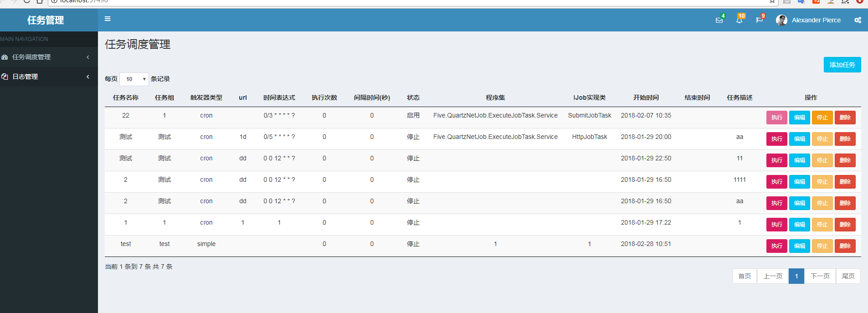Click the SubmitJobTask cell
The height and width of the screenshot is (313, 868).
click(x=590, y=115)
